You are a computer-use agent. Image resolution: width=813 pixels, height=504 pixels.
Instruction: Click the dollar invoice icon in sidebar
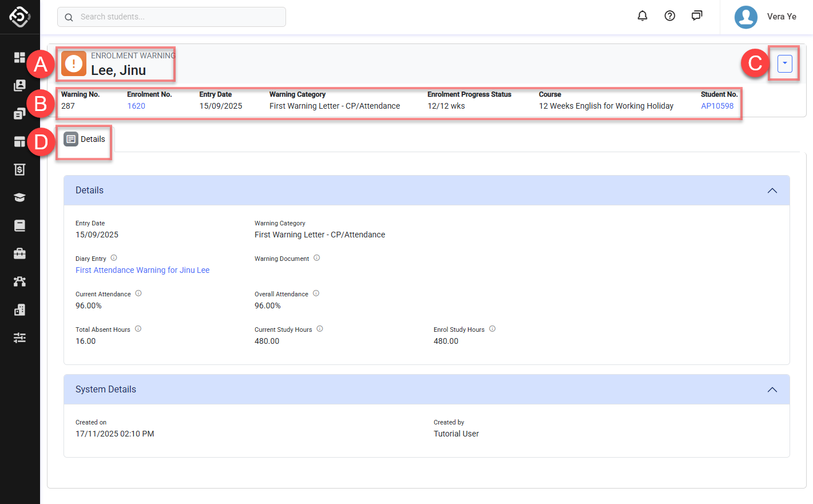[x=19, y=169]
